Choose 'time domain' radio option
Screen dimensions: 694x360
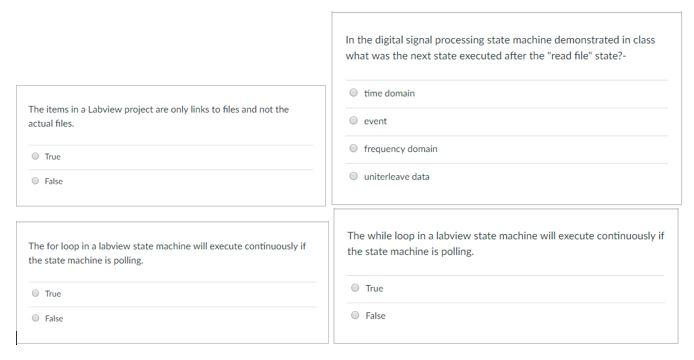click(x=353, y=93)
